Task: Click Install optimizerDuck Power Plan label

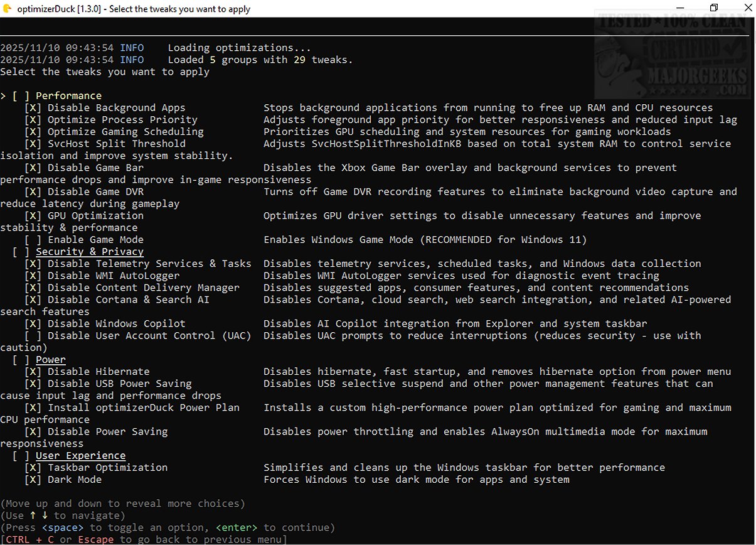Action: (x=144, y=407)
